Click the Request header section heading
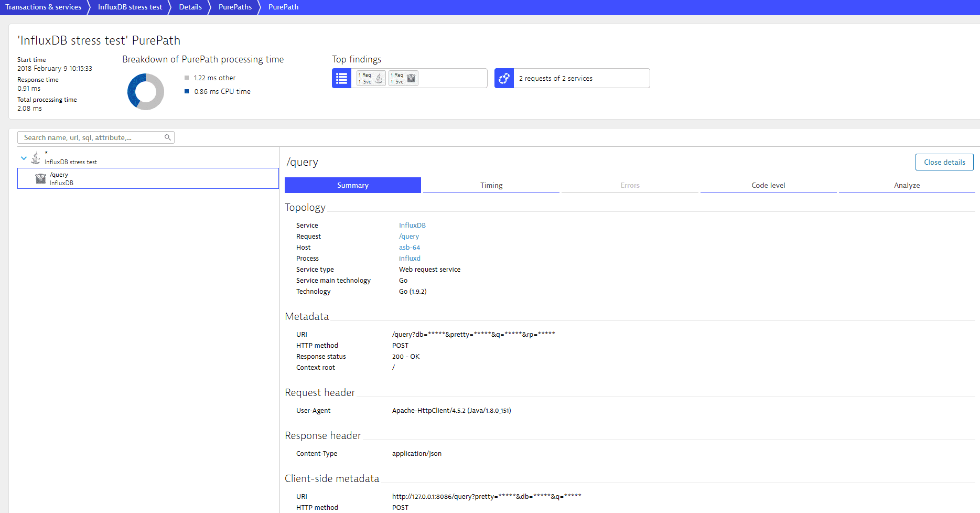 tap(320, 393)
